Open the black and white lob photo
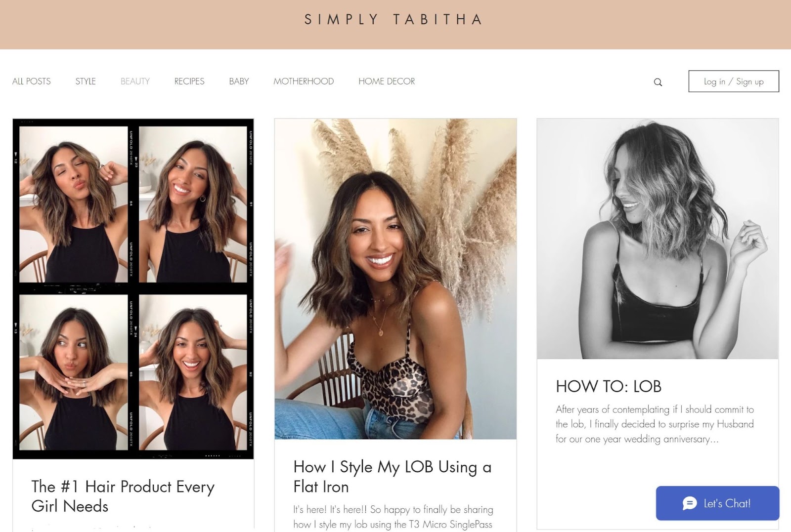This screenshot has width=791, height=532. (658, 239)
